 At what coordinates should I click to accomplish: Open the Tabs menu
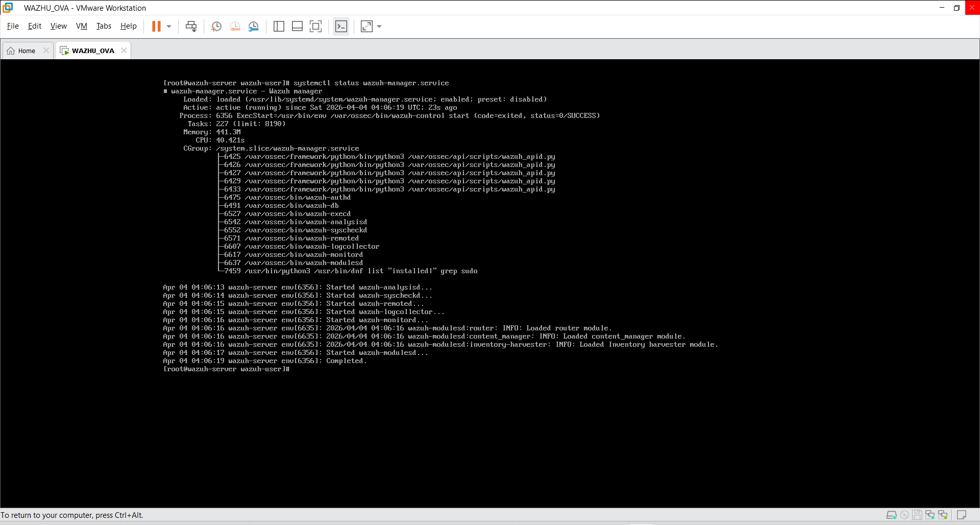(104, 26)
